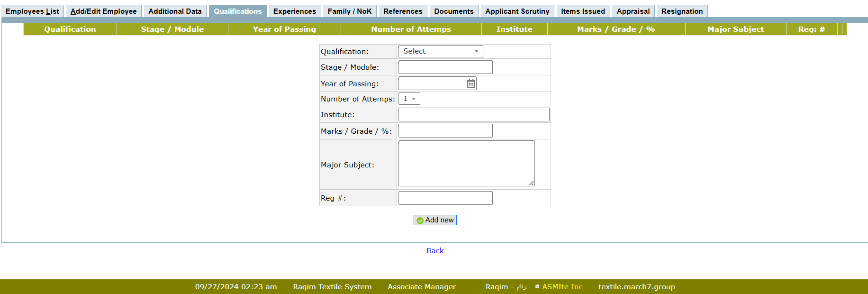Switch to the References tab

click(x=402, y=11)
